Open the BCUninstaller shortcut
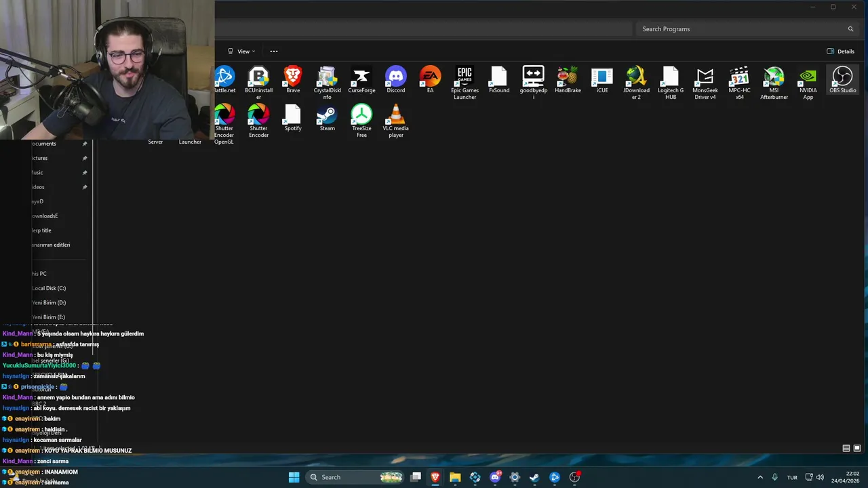 (258, 83)
